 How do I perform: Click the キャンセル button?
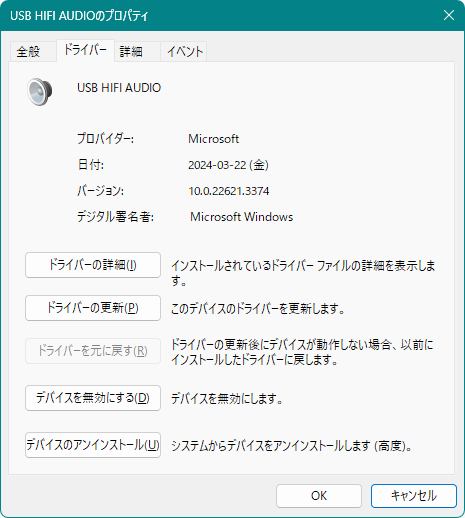414,496
